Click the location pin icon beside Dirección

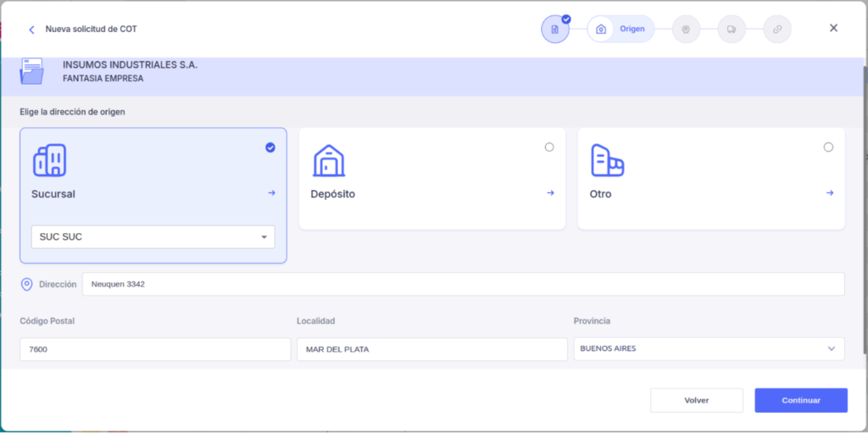(x=26, y=284)
